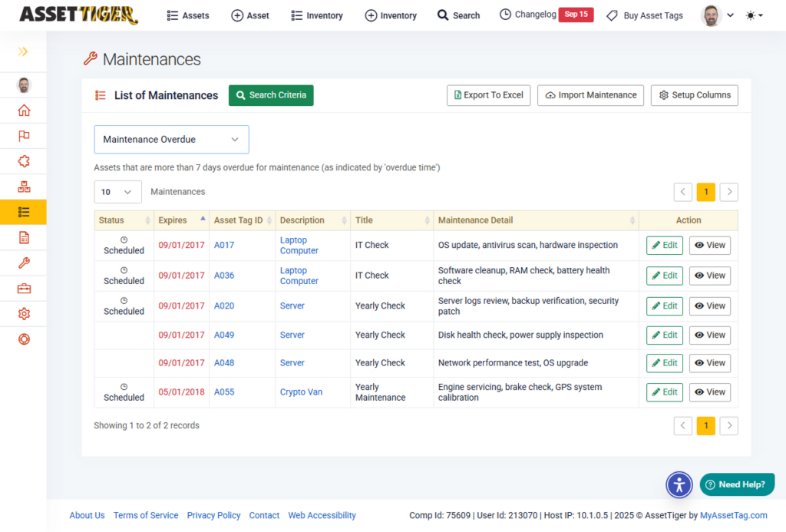
Task: Click the briefcase icon in sidebar
Action: click(x=24, y=289)
